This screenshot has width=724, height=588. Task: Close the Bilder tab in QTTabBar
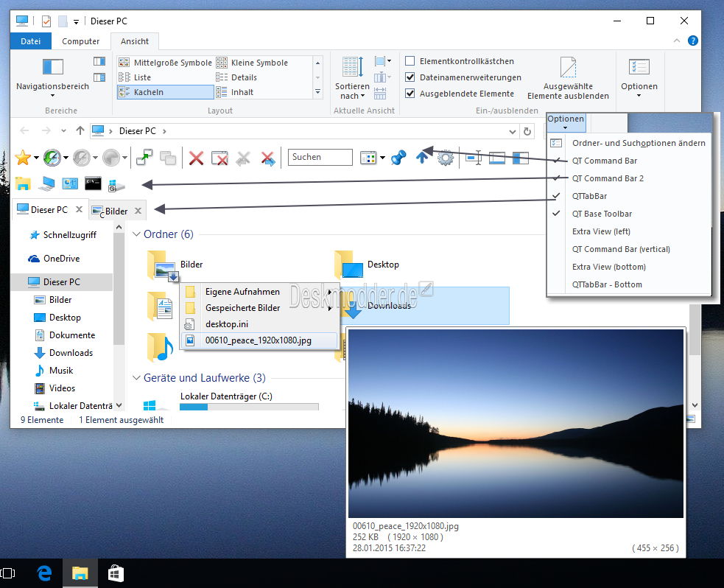point(138,211)
